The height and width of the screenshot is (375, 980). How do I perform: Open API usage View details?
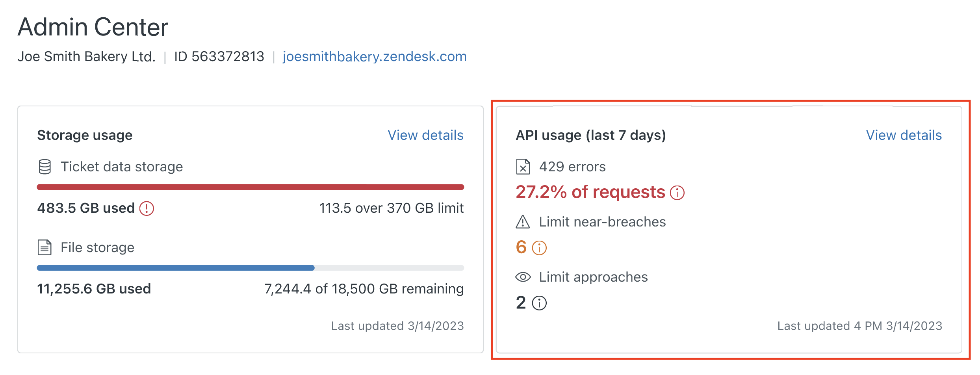tap(904, 135)
